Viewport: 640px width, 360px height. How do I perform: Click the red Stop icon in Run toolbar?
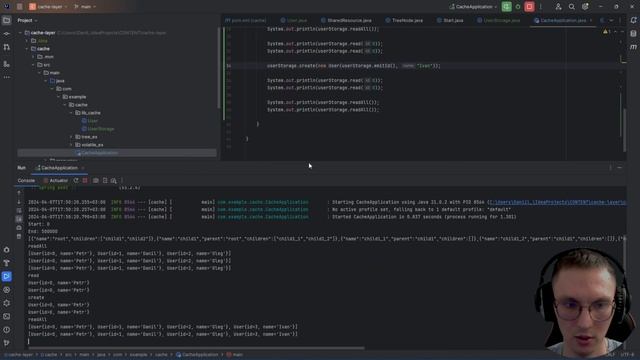85,180
